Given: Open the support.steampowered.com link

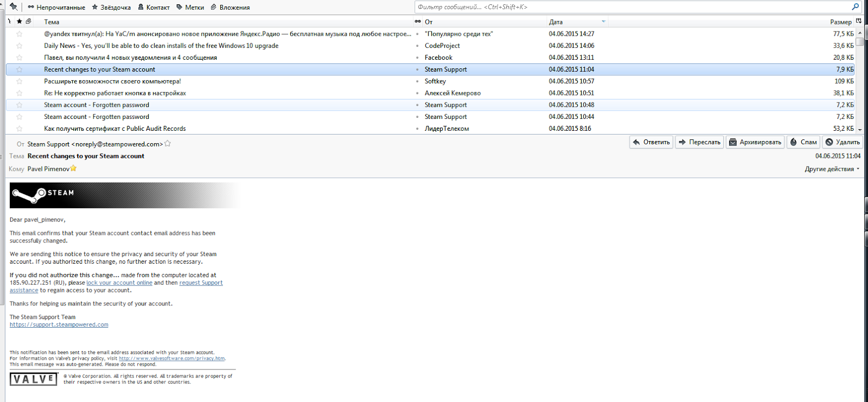Looking at the screenshot, I should [59, 324].
